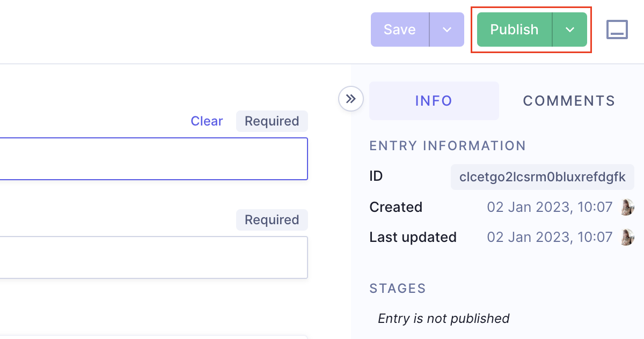Collapse the sidebar using double-chevron icon
The image size is (644, 339).
click(351, 99)
